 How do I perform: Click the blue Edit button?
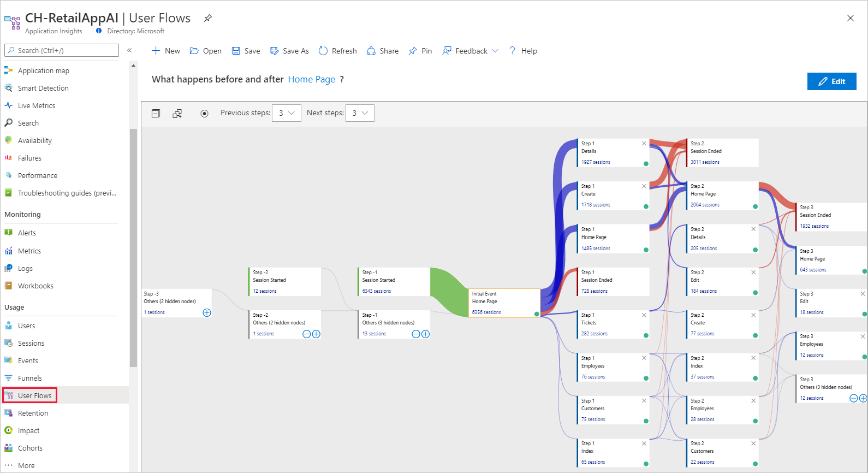tap(831, 81)
